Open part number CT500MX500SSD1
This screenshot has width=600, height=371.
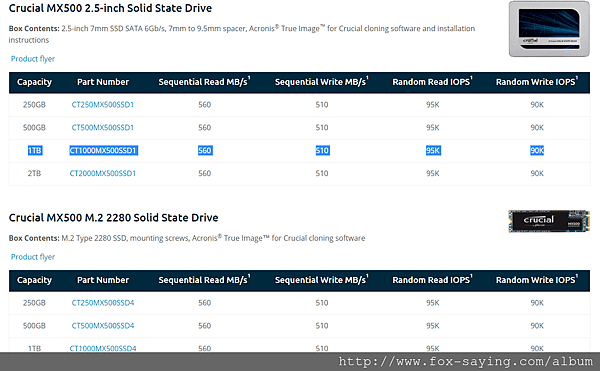pos(103,128)
